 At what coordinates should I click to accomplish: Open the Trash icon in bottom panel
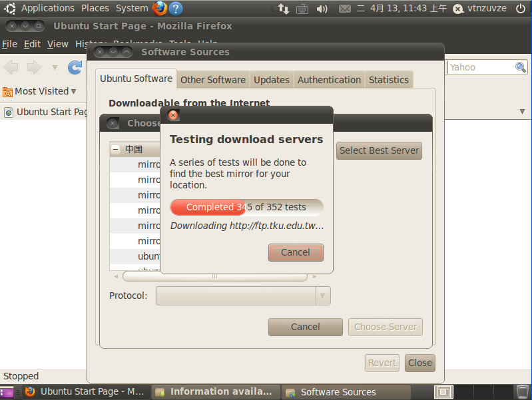pyautogui.click(x=522, y=392)
